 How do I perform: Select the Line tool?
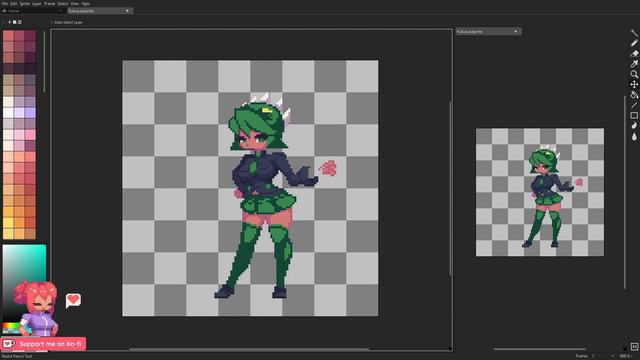point(634,105)
